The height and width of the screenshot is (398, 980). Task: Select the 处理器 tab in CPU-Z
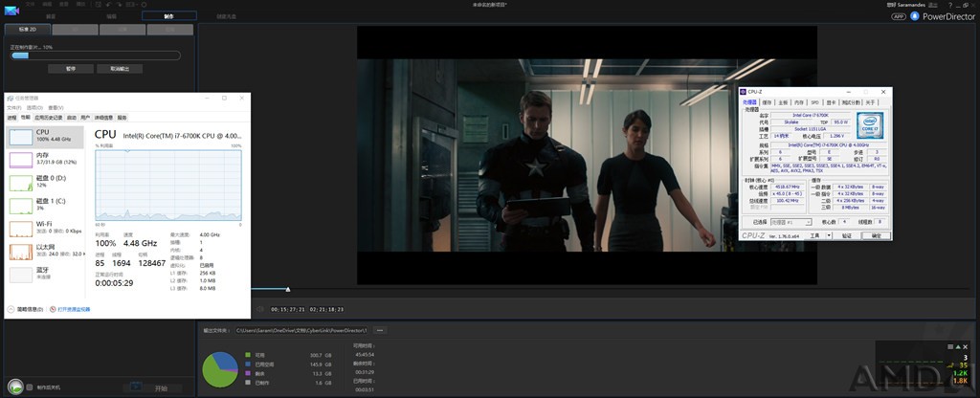(749, 101)
